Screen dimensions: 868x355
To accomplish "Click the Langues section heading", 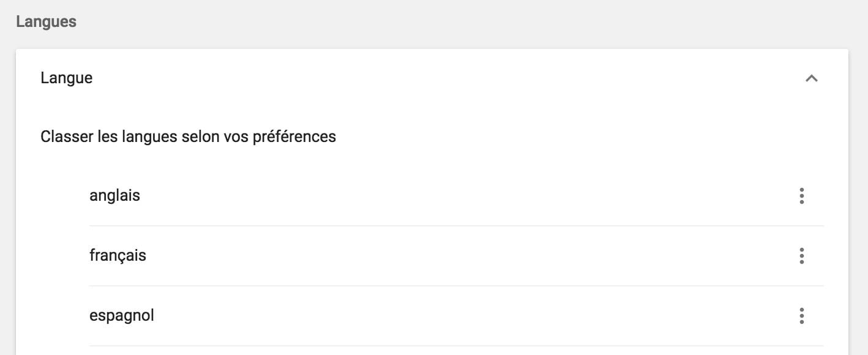I will (47, 22).
